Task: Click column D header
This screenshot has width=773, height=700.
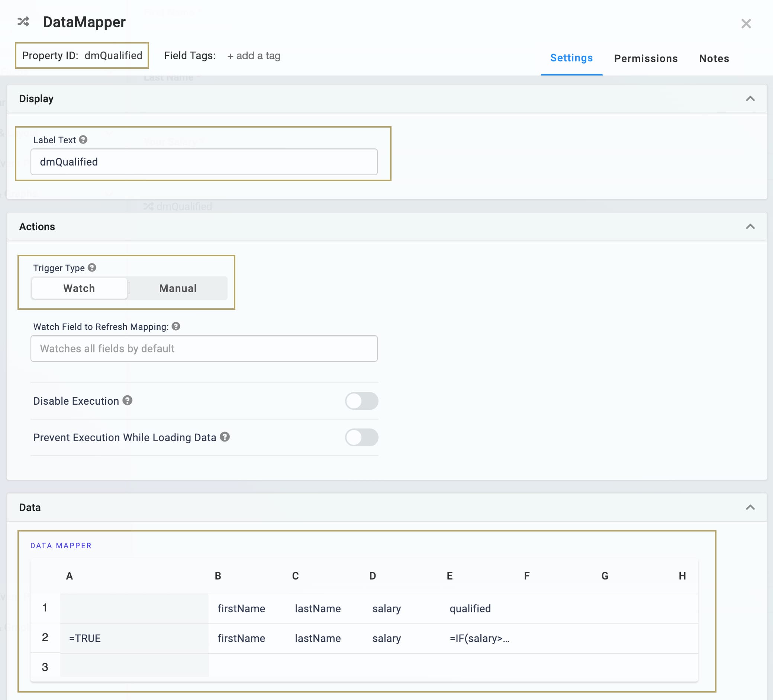Action: click(373, 576)
